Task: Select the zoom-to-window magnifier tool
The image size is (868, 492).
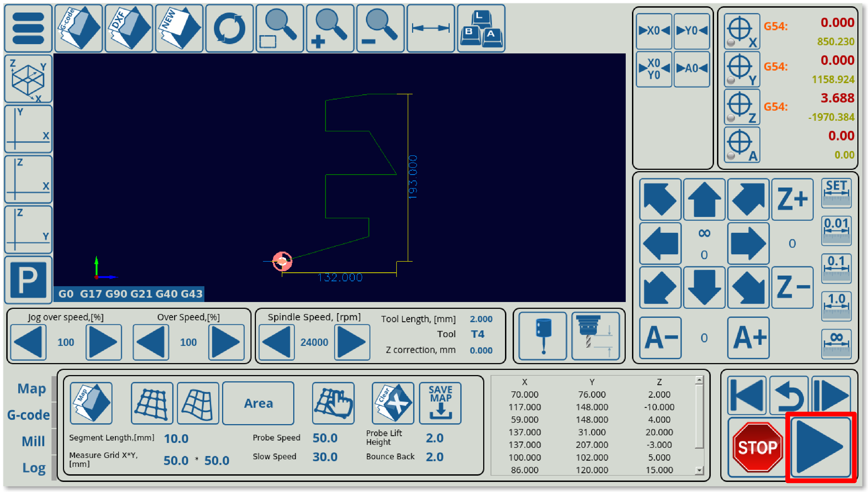Action: [280, 28]
